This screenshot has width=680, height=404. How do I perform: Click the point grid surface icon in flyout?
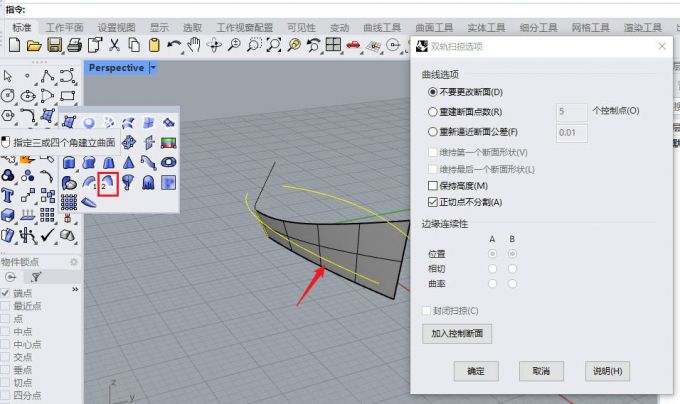click(x=69, y=202)
